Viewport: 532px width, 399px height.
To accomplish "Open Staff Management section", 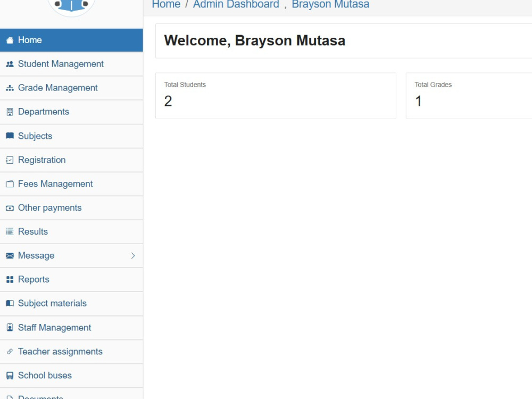I will 71,327.
